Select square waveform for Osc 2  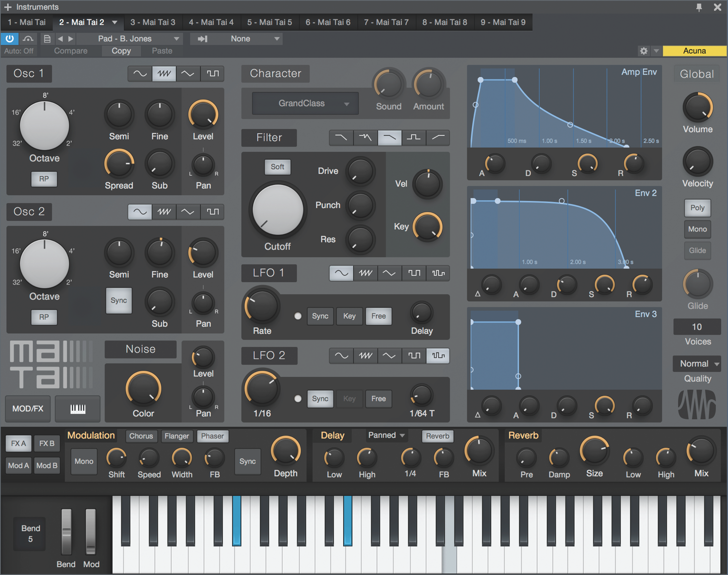tap(212, 212)
